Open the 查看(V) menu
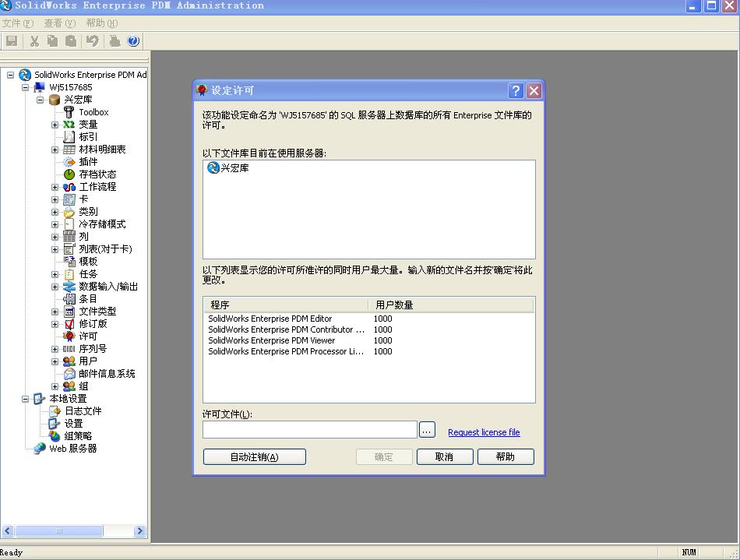The image size is (740, 560). [59, 23]
